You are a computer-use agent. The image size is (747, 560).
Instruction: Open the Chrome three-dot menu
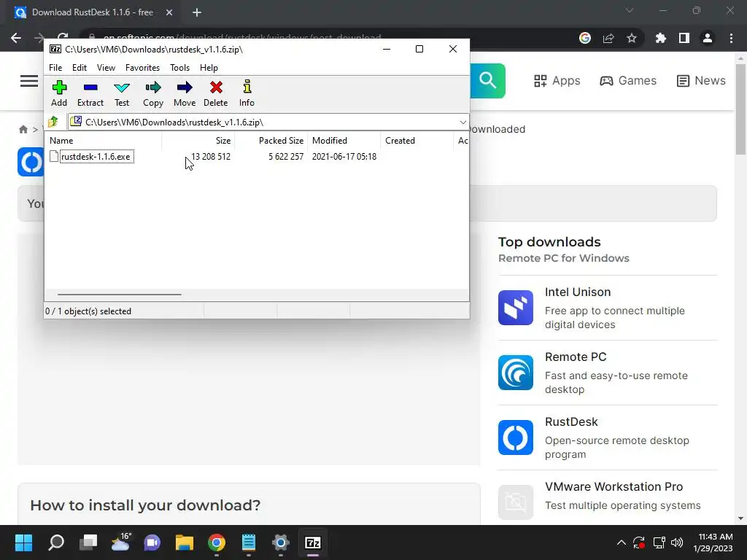731,38
